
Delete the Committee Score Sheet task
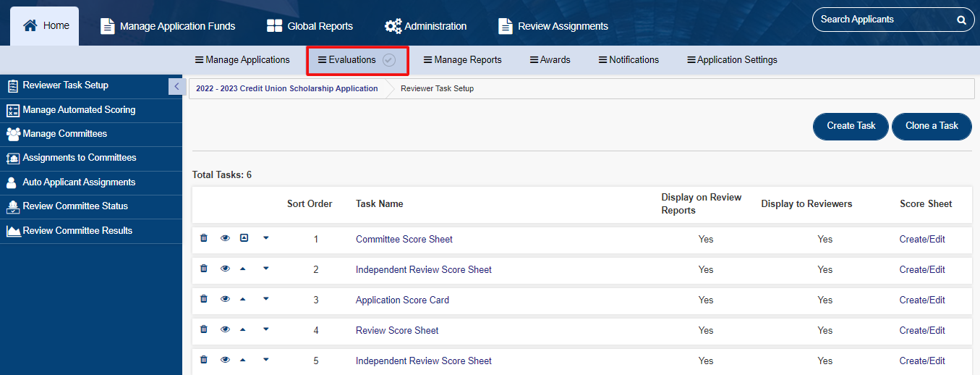coord(204,238)
